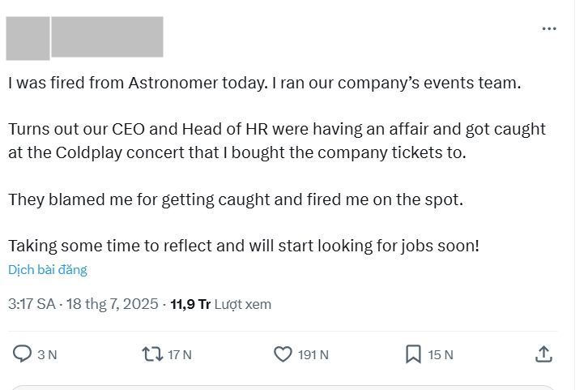This screenshot has height=390, width=588.
Task: Click the gray author avatar placeholder
Action: click(x=28, y=38)
